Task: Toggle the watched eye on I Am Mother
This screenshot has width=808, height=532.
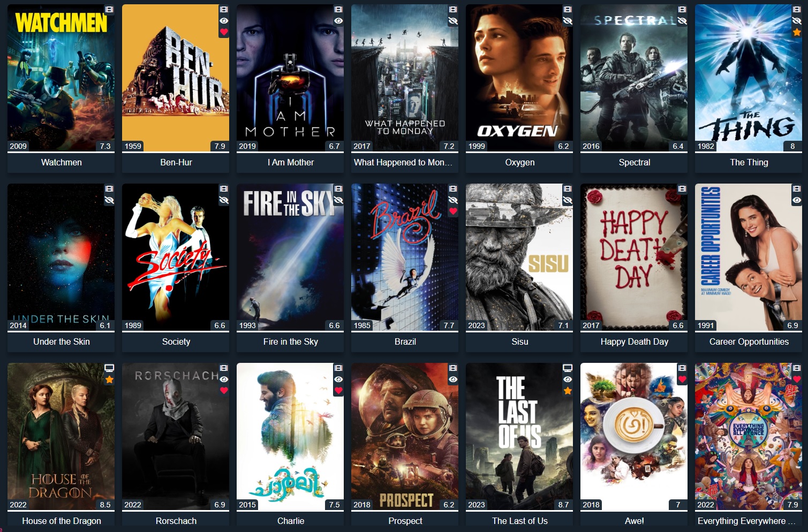Action: 338,21
